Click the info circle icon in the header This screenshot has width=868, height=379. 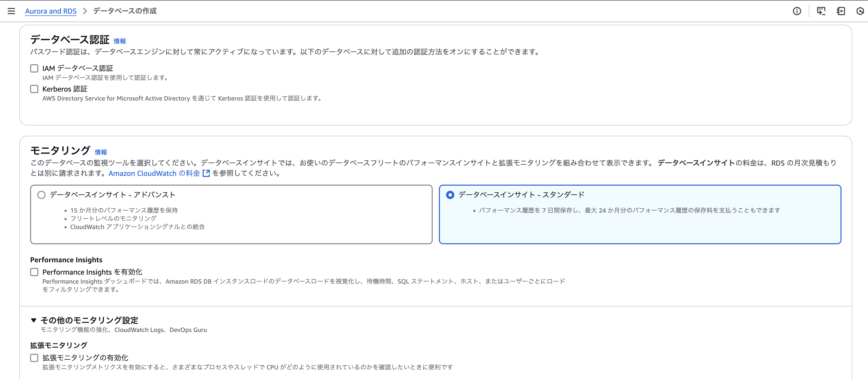click(x=797, y=11)
